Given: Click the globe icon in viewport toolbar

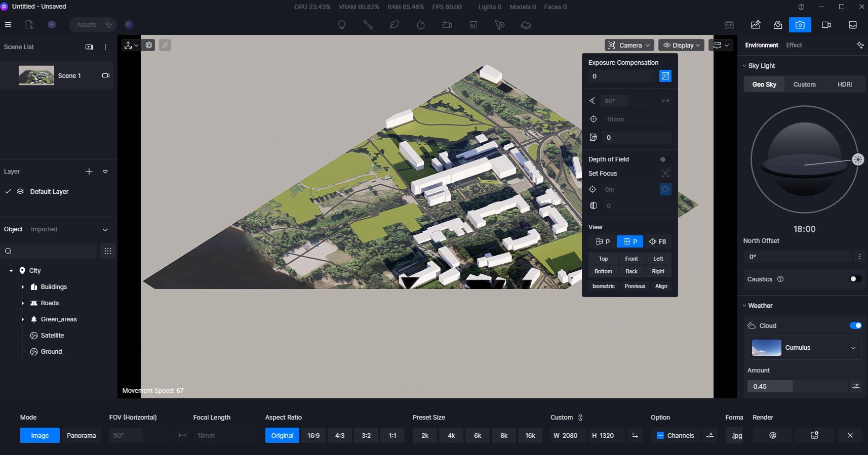Looking at the screenshot, I should point(149,45).
